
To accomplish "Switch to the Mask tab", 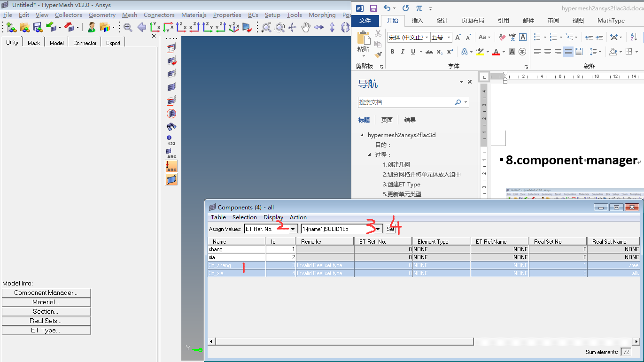I will pos(34,43).
